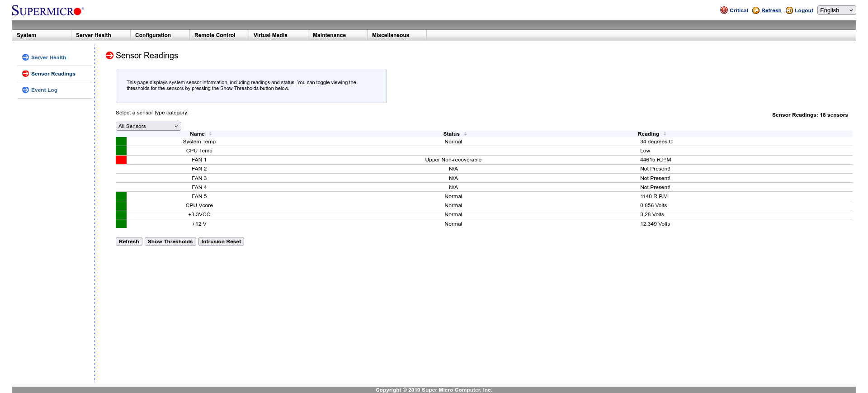
Task: Click the Supermicro logo
Action: (x=47, y=10)
